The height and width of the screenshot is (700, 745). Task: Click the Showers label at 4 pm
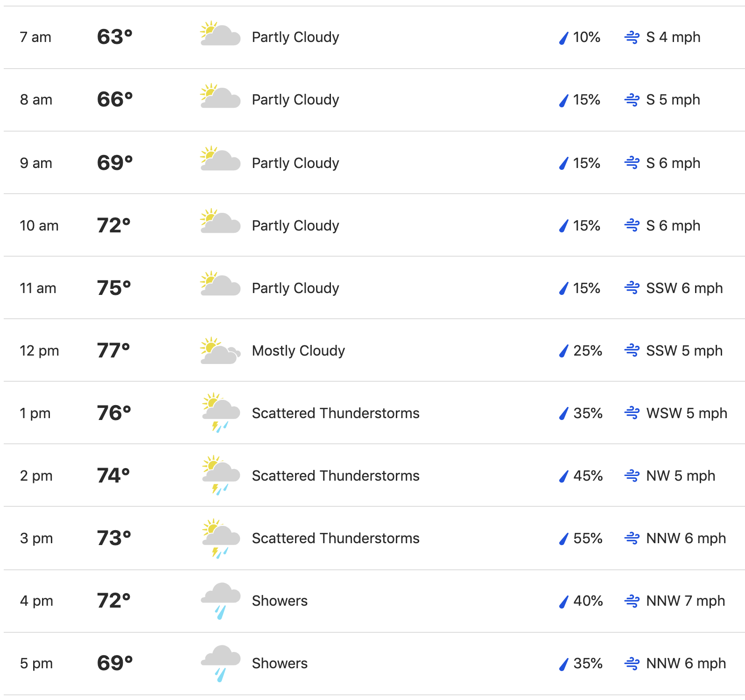click(x=280, y=601)
